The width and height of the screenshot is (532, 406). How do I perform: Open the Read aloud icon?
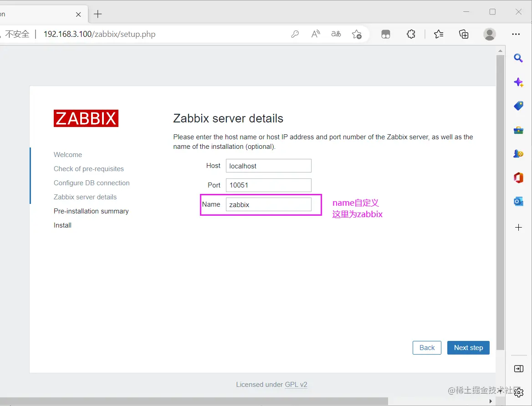coord(316,34)
